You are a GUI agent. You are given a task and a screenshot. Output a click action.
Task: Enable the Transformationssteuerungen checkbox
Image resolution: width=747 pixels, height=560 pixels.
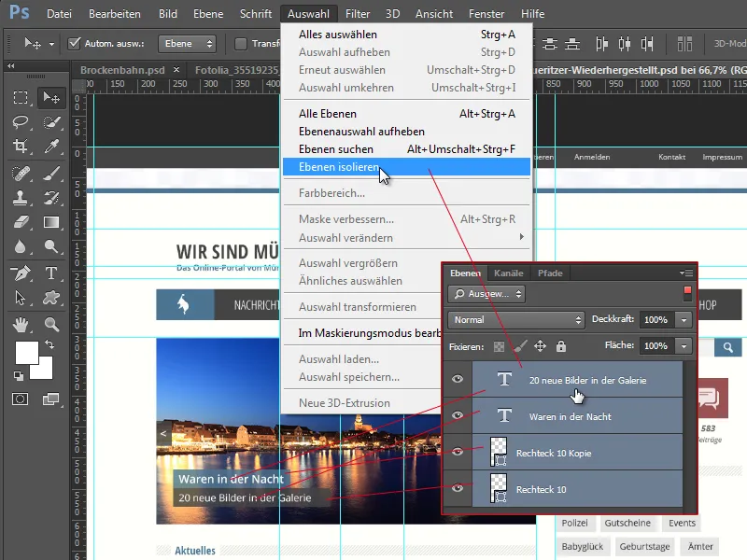click(x=241, y=44)
